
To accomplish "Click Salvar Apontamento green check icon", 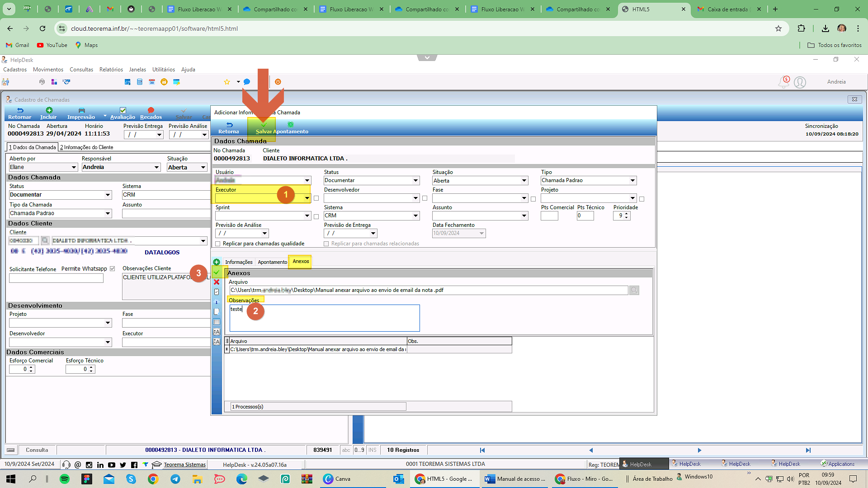I will [x=264, y=125].
